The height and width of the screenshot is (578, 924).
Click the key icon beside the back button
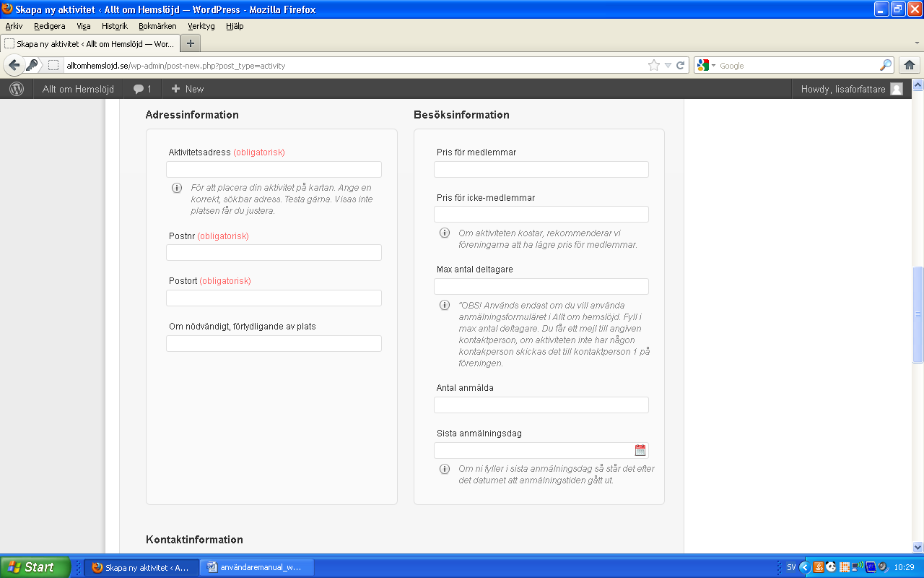[x=32, y=65]
